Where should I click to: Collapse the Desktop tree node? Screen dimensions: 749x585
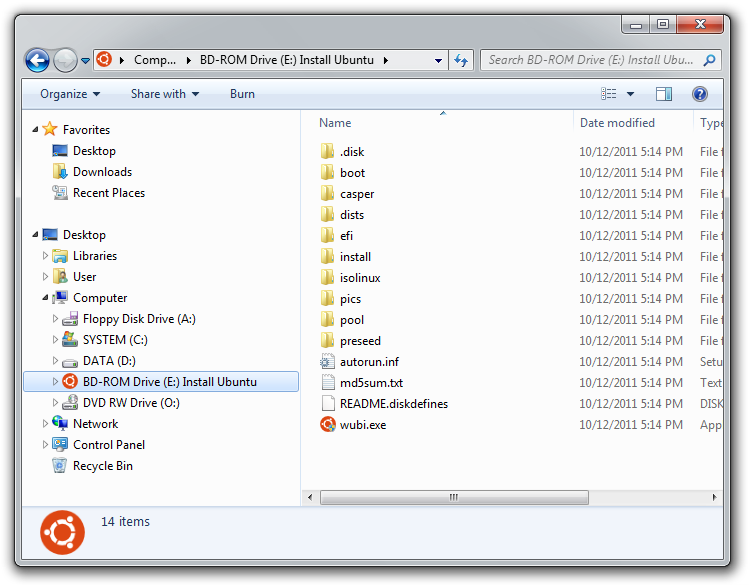35,234
